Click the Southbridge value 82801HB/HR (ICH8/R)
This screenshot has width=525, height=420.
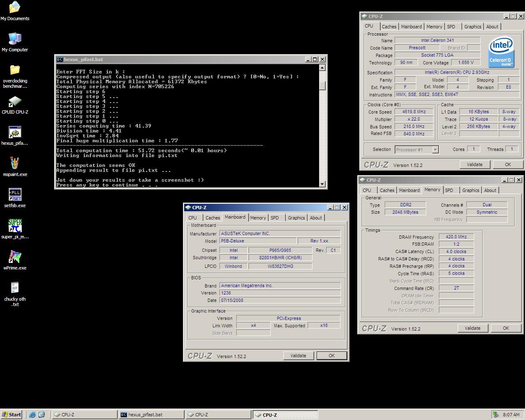280,258
